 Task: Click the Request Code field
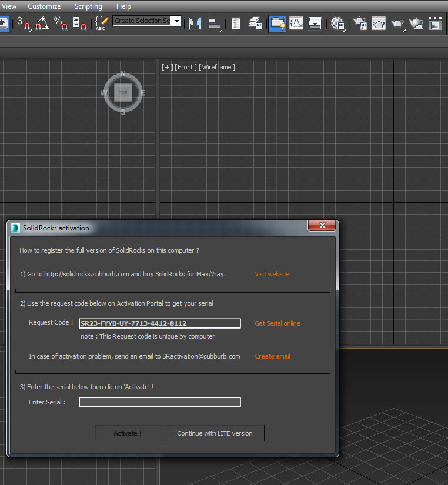[x=160, y=323]
